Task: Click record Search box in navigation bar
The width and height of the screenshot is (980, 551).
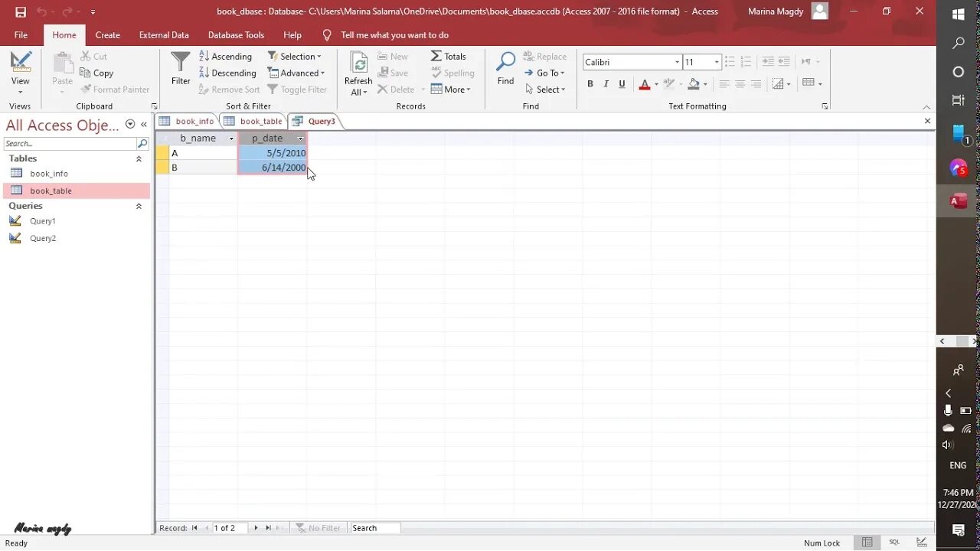Action: (374, 528)
